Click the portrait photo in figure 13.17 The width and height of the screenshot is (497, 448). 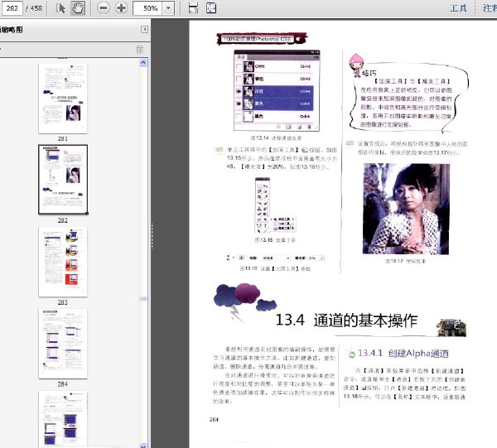point(406,209)
